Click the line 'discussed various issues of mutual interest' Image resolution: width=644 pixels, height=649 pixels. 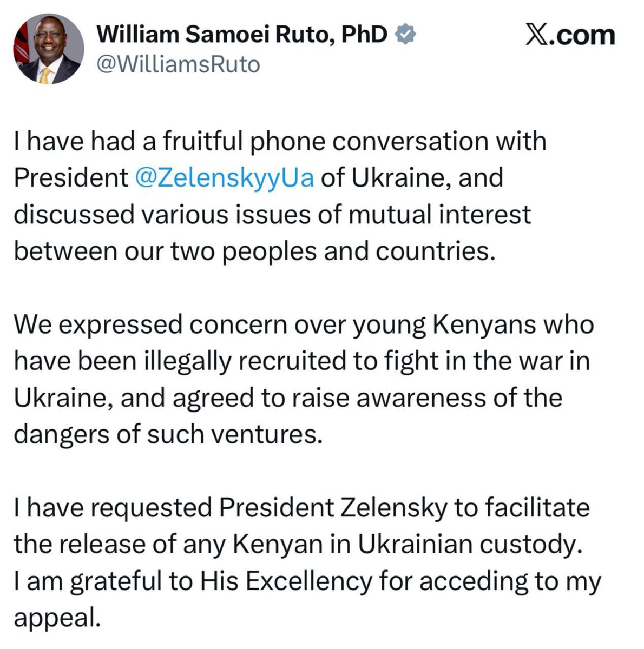pyautogui.click(x=272, y=215)
